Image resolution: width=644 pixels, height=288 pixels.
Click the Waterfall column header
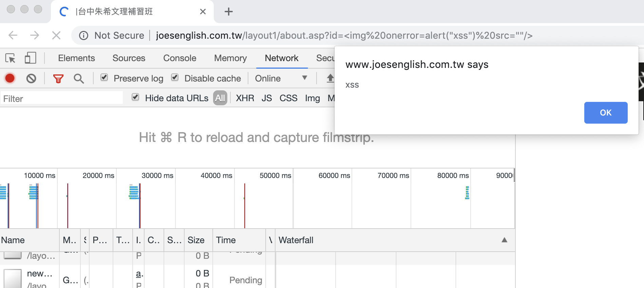[395, 240]
